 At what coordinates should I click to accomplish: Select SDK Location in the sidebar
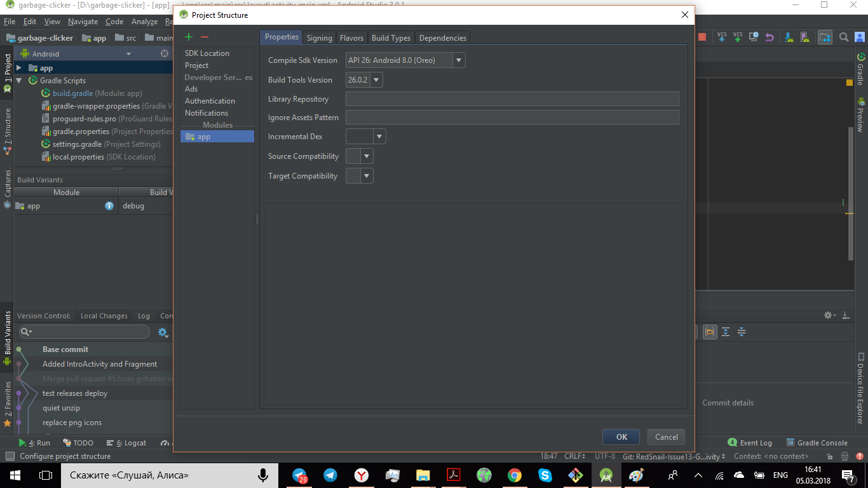point(207,53)
